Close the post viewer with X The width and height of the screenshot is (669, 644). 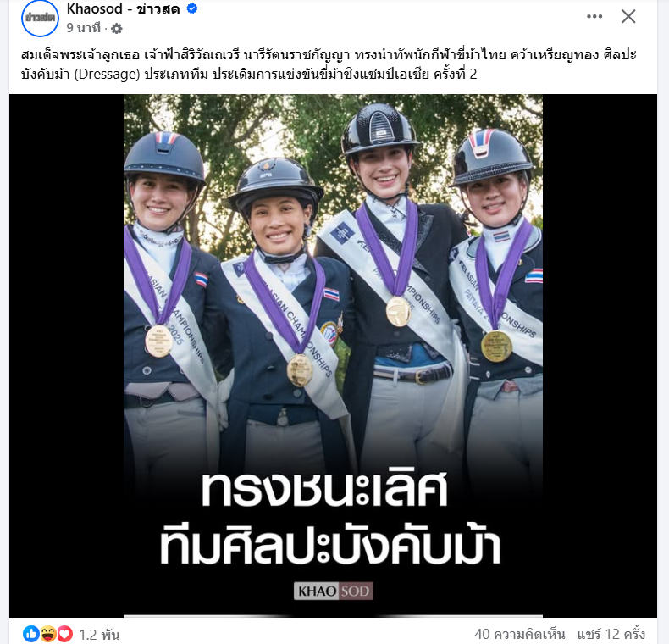[628, 17]
